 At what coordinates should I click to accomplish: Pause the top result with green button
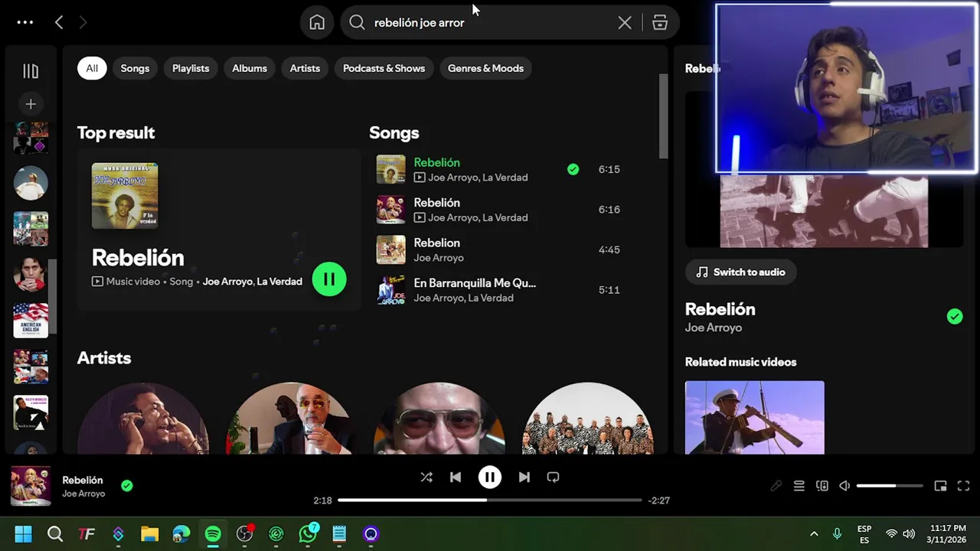(329, 279)
